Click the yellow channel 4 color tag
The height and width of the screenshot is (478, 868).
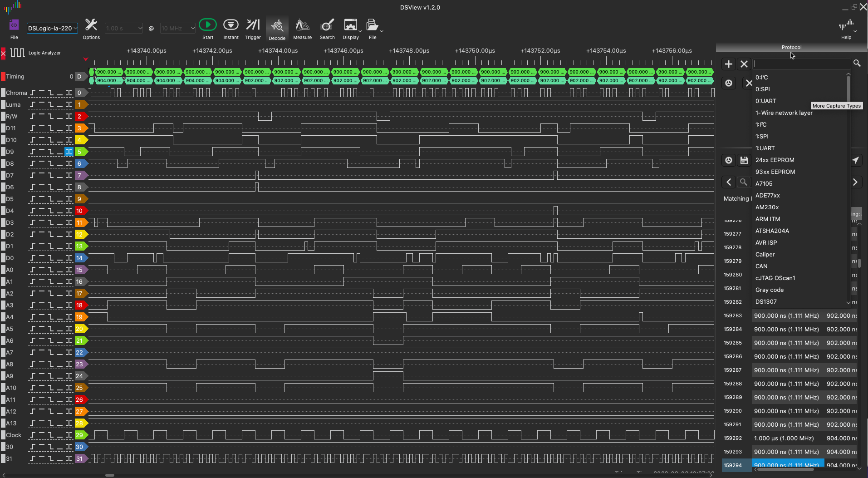[x=80, y=140]
